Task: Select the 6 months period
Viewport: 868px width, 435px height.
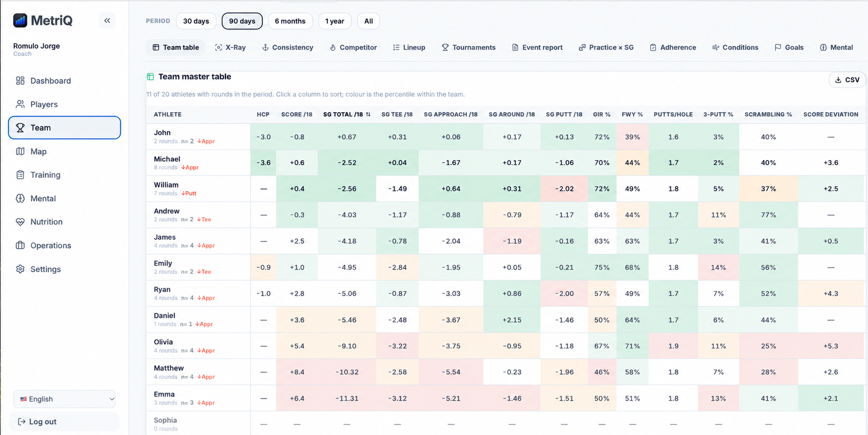Action: coord(290,21)
